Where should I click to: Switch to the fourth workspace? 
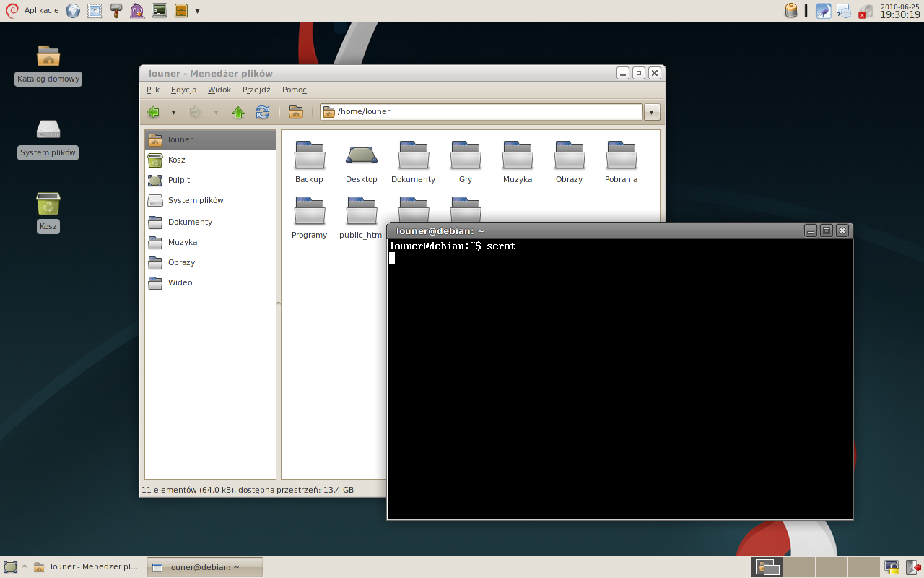click(x=864, y=567)
